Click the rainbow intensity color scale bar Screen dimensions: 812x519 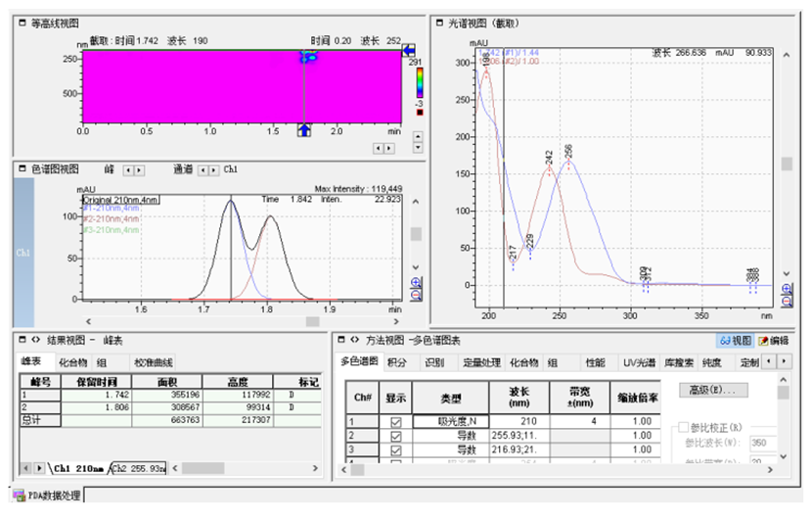click(420, 82)
